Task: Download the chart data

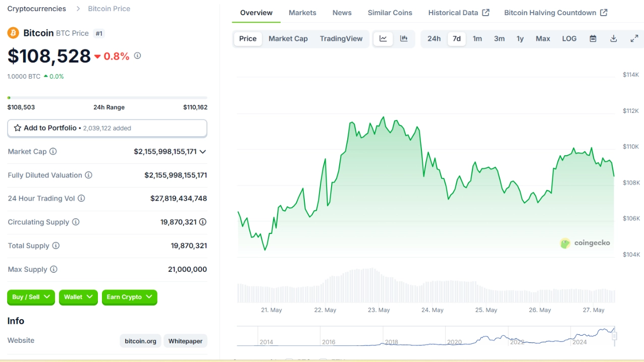Action: (x=614, y=39)
